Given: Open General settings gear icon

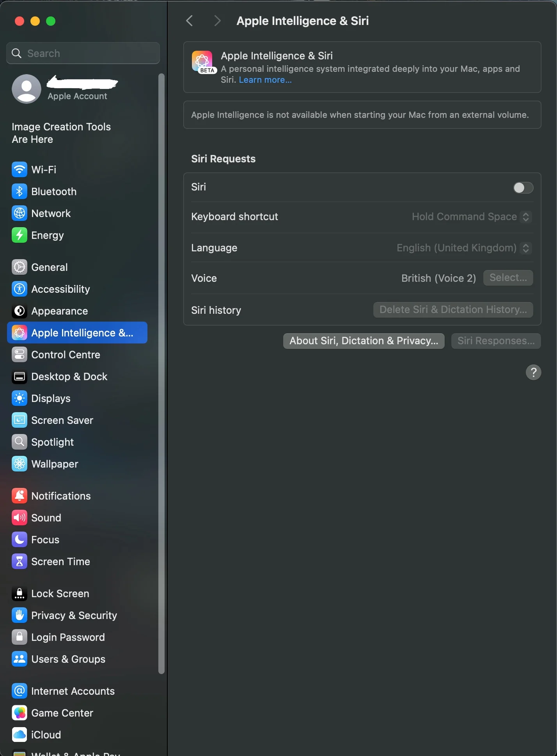Looking at the screenshot, I should tap(20, 267).
